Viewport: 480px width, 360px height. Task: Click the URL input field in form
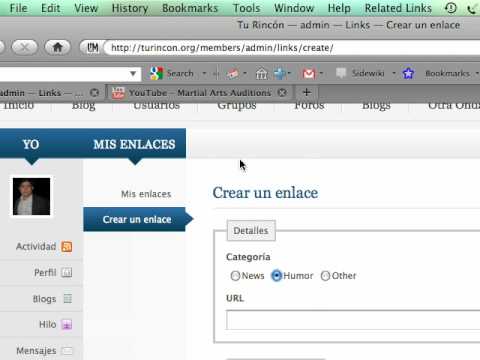pyautogui.click(x=353, y=320)
